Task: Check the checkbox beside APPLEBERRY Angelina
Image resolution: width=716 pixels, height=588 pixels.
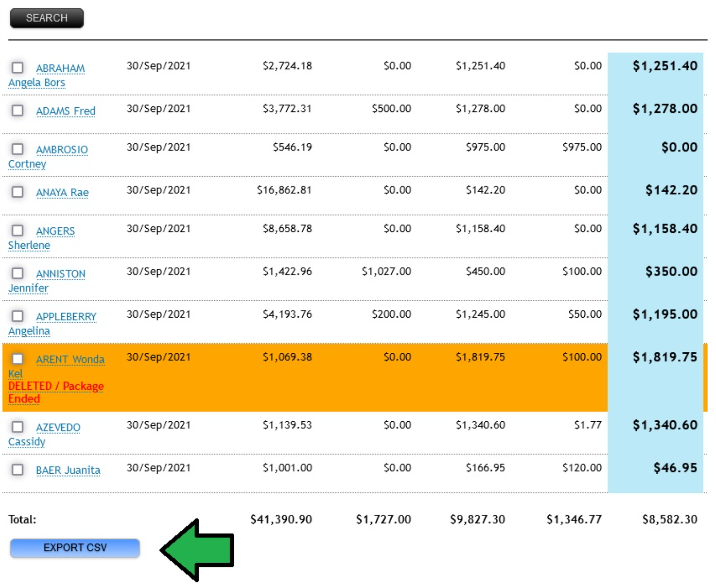Action: click(x=18, y=317)
